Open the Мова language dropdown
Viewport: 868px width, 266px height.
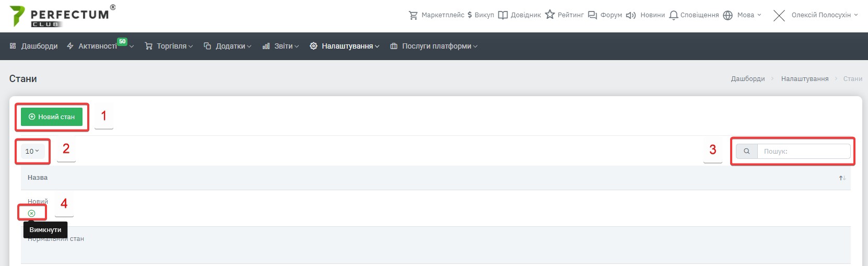pyautogui.click(x=742, y=15)
